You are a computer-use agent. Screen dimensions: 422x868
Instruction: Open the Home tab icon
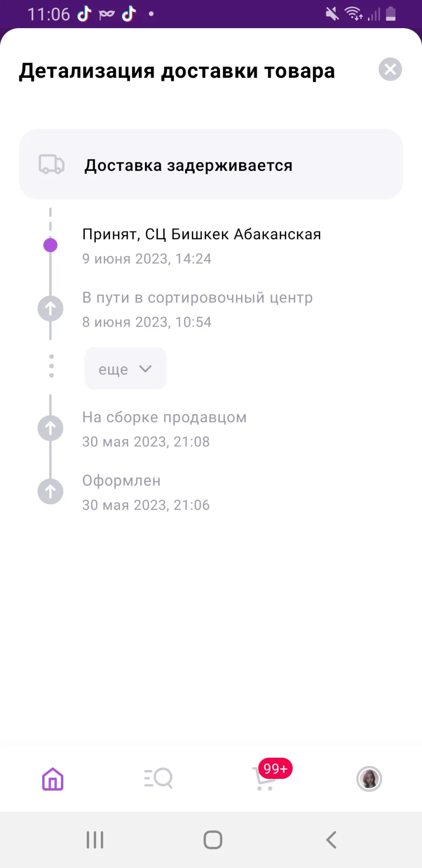pos(53,779)
